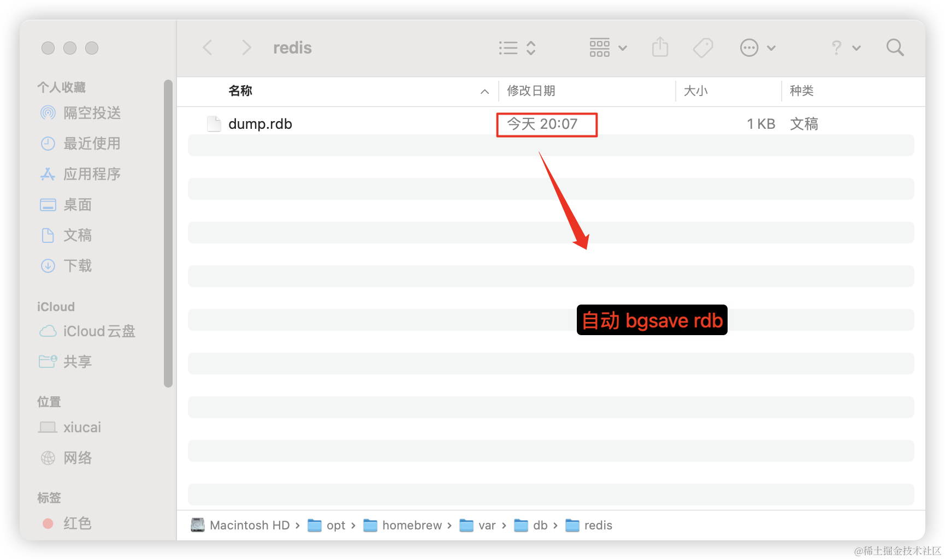Sort files by the 修改日期 column
The image size is (945, 560).
coord(531,91)
